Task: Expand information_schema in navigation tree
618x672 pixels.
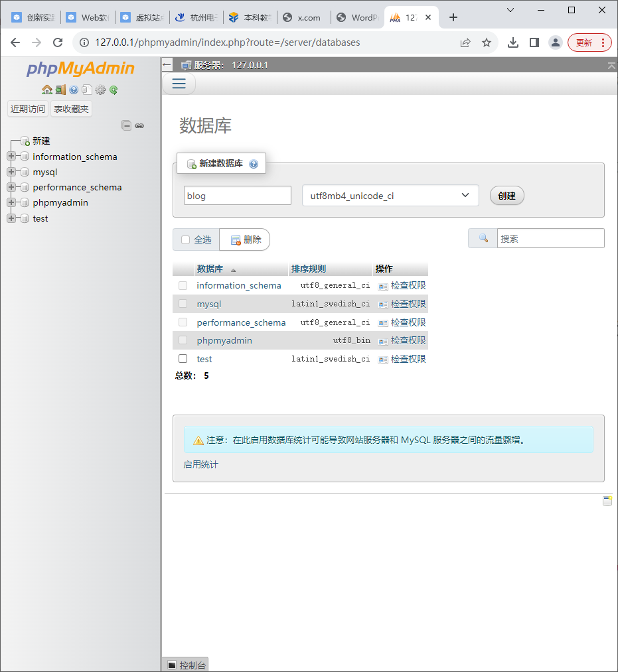Action: coord(11,156)
